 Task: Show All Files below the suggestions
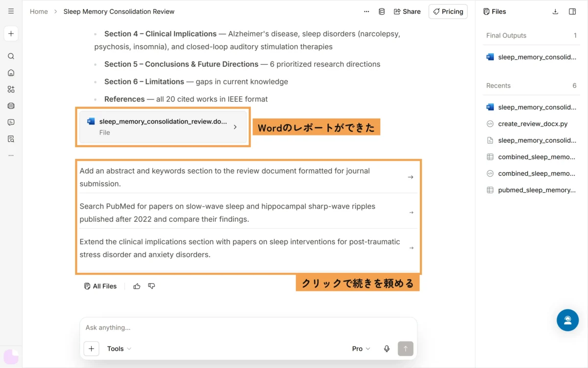(100, 286)
